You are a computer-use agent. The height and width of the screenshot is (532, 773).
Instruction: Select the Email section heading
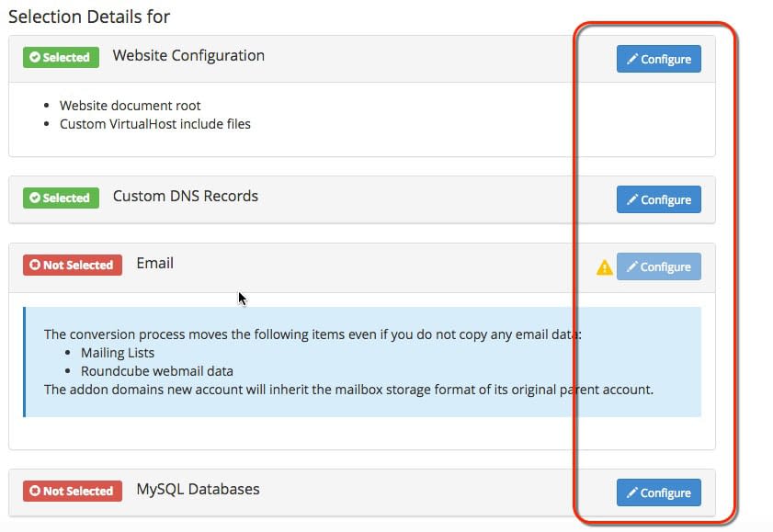[154, 263]
